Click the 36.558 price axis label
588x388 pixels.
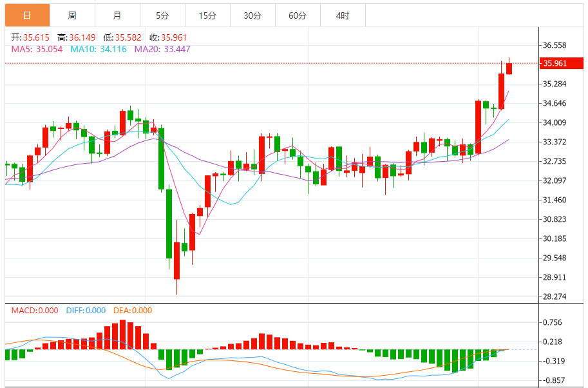[x=555, y=45]
